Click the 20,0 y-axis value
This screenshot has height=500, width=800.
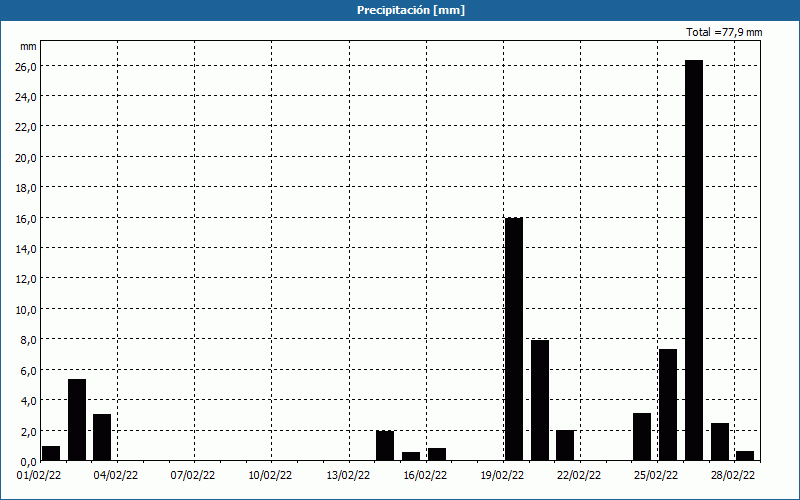(26, 158)
